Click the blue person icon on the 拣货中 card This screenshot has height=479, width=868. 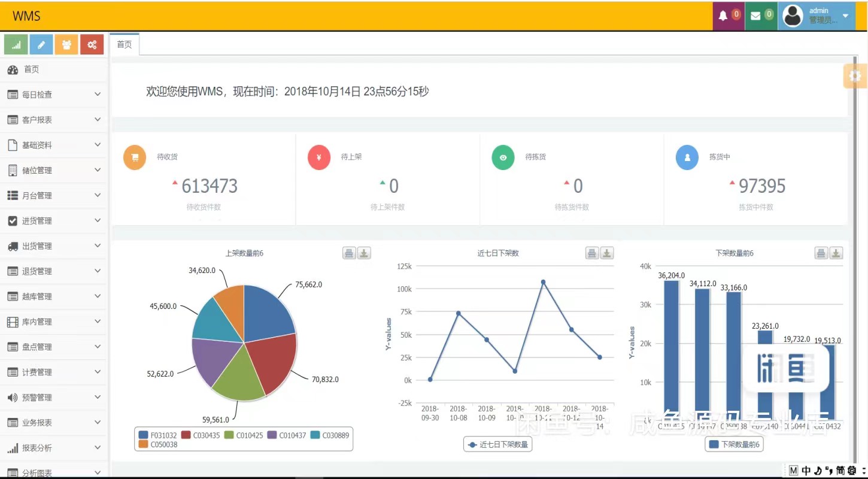tap(687, 158)
